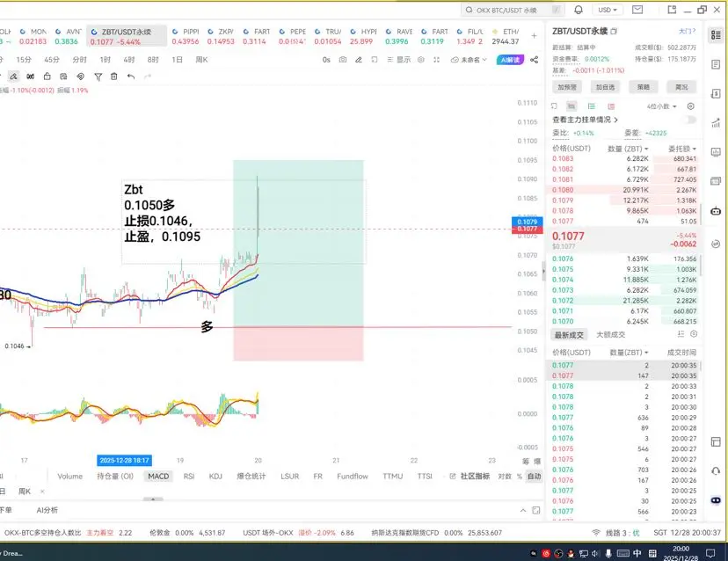Image resolution: width=728 pixels, height=561 pixels.
Task: Open the 委托额 column dropdown
Action: (x=682, y=149)
